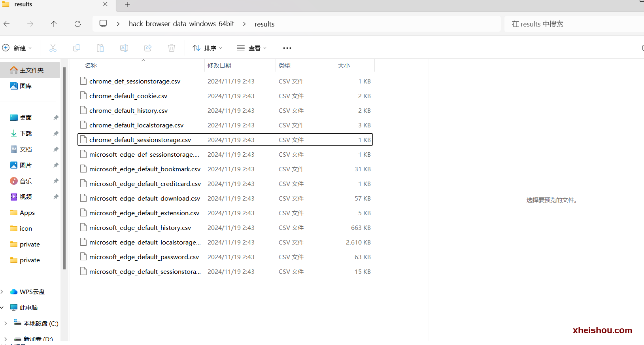The image size is (644, 345).
Task: Select microsoft_edge_default_download.csv file
Action: (225, 198)
